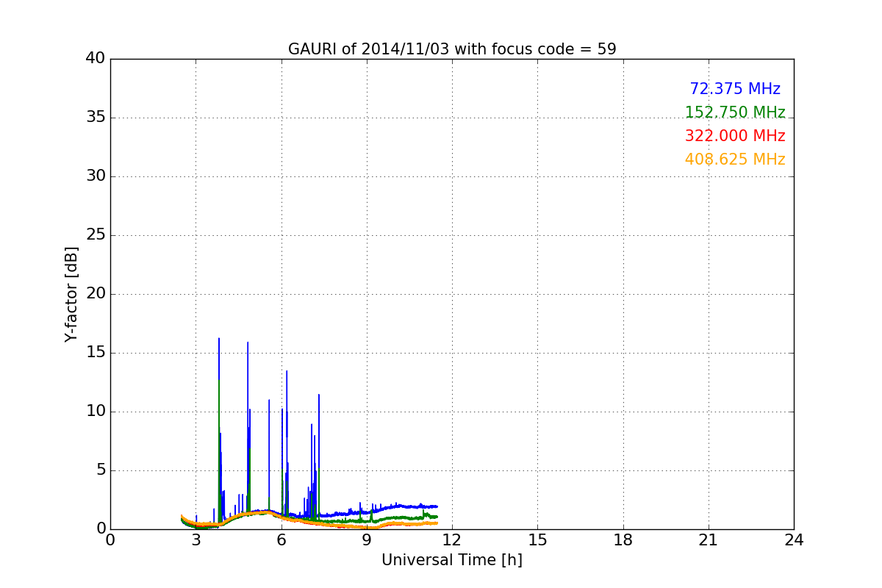Click the chart title 'GAURI of 2014/11/03'
882x588 pixels.
[x=452, y=49]
